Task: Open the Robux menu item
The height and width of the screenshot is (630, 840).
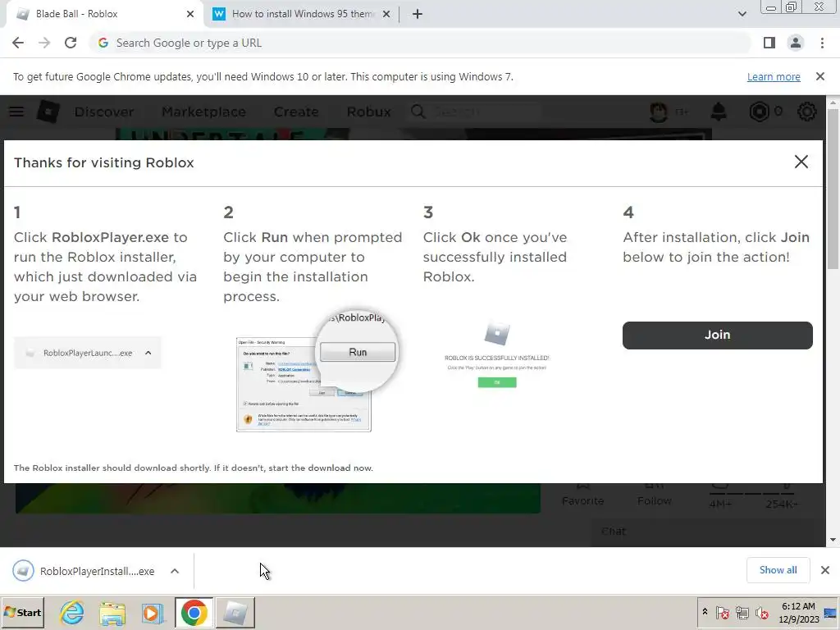Action: tap(368, 112)
